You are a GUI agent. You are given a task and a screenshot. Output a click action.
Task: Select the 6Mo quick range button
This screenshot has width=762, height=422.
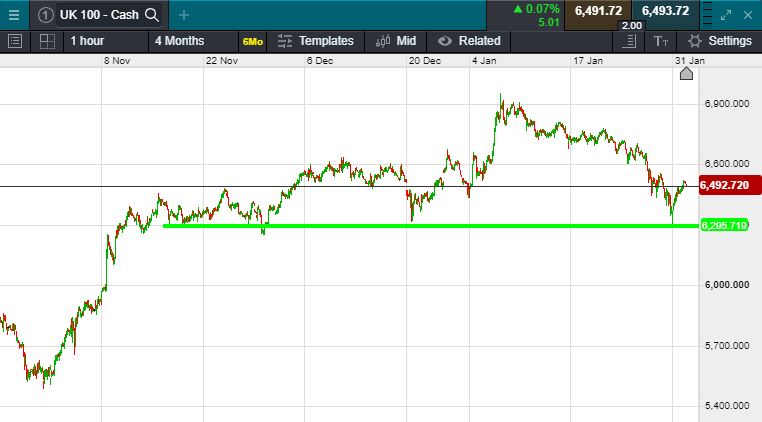point(253,42)
